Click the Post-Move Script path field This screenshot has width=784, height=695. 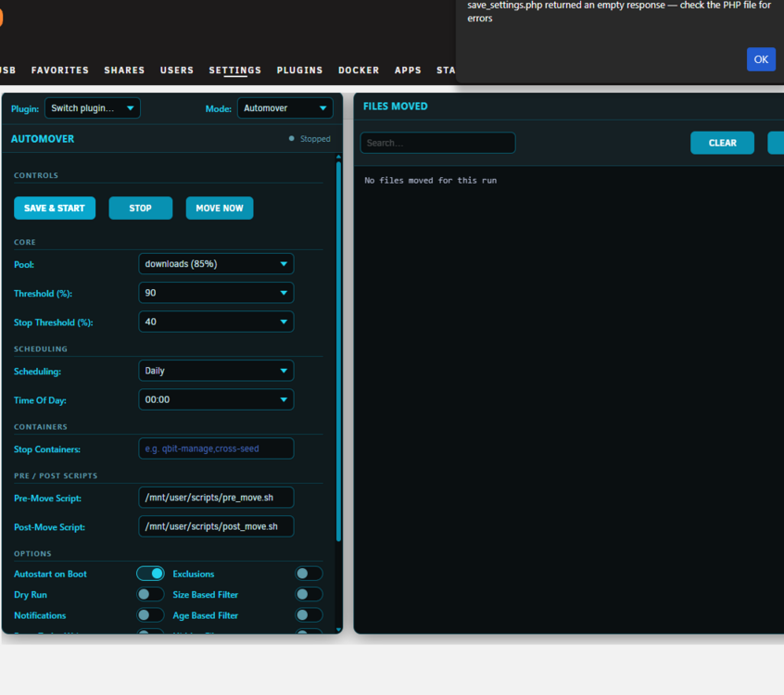(x=216, y=526)
